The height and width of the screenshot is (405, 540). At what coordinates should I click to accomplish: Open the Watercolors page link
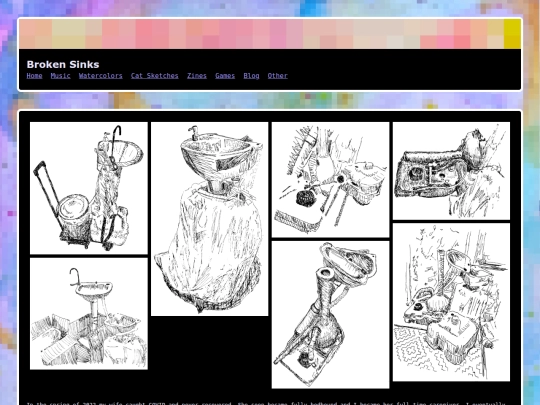coord(101,76)
